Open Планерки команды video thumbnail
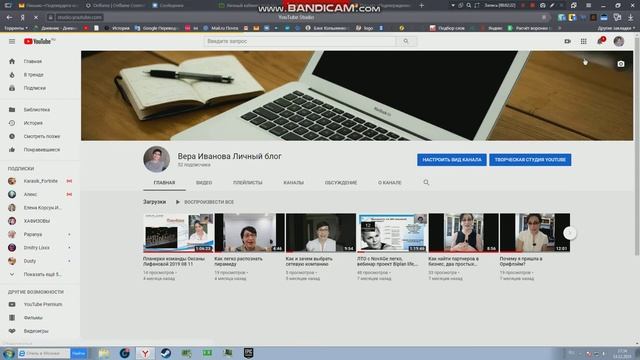 click(178, 233)
